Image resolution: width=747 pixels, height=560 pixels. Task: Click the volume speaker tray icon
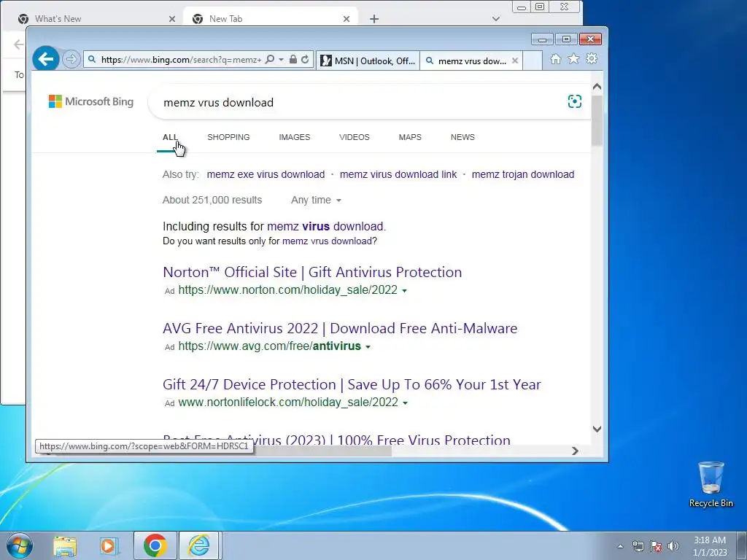click(x=673, y=546)
